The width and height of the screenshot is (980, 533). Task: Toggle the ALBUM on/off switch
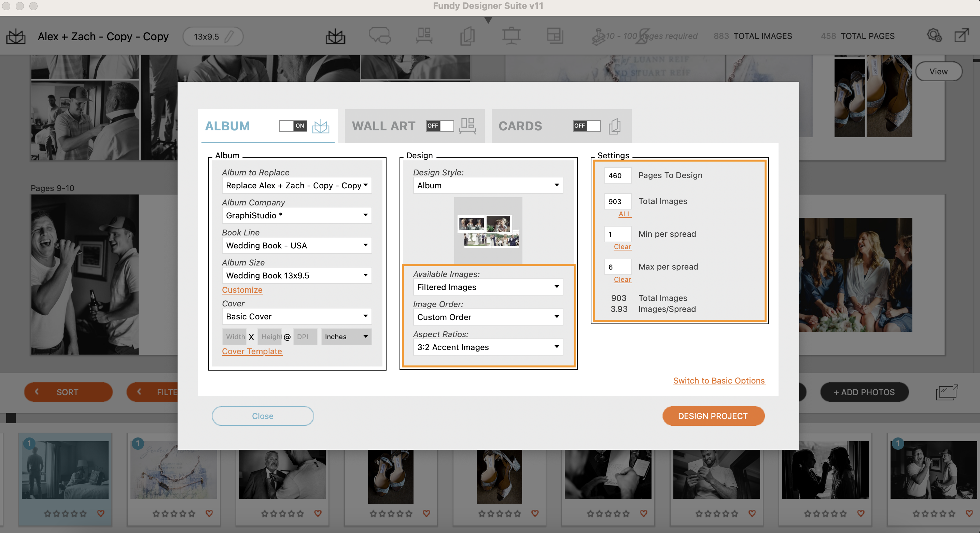point(293,126)
